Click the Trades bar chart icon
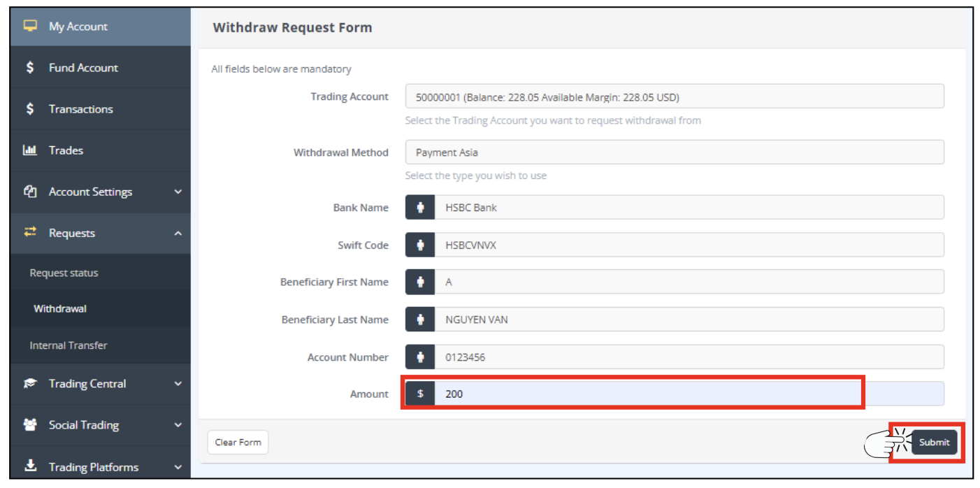The image size is (980, 488). (30, 150)
